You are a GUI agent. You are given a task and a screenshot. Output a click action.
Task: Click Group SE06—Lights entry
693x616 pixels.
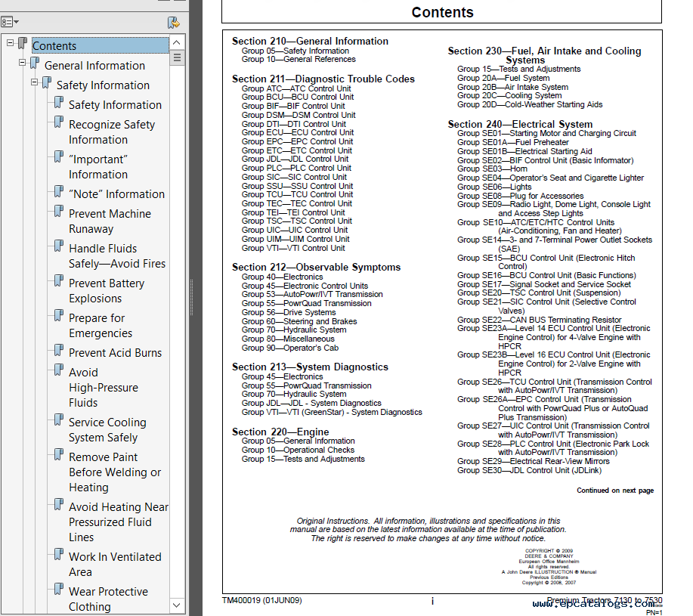(494, 187)
